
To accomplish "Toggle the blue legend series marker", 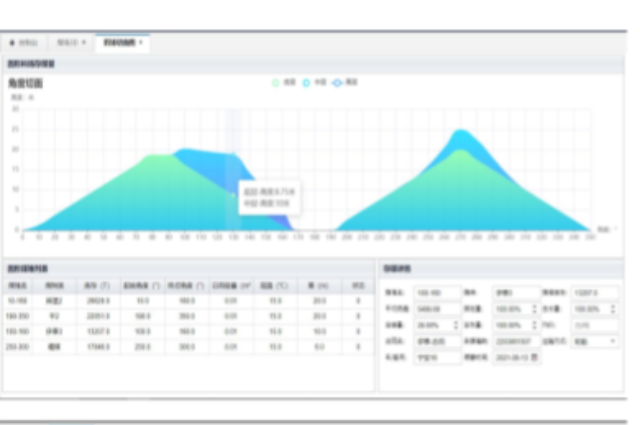I will click(338, 82).
